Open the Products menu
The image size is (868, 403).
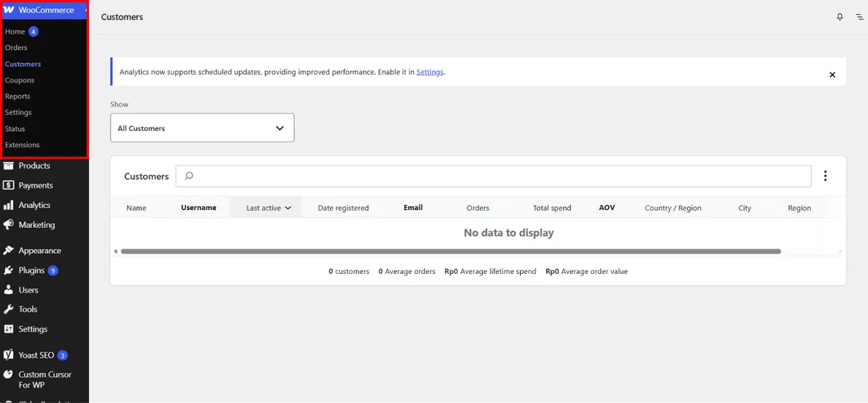click(34, 166)
